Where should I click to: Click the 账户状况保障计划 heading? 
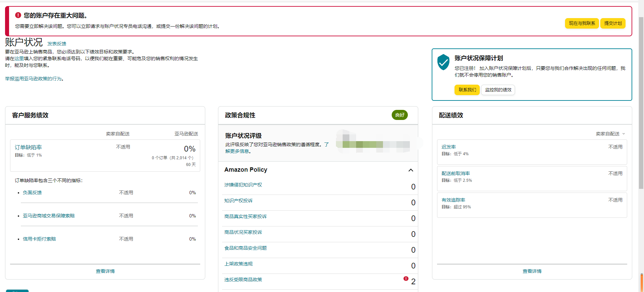[479, 58]
